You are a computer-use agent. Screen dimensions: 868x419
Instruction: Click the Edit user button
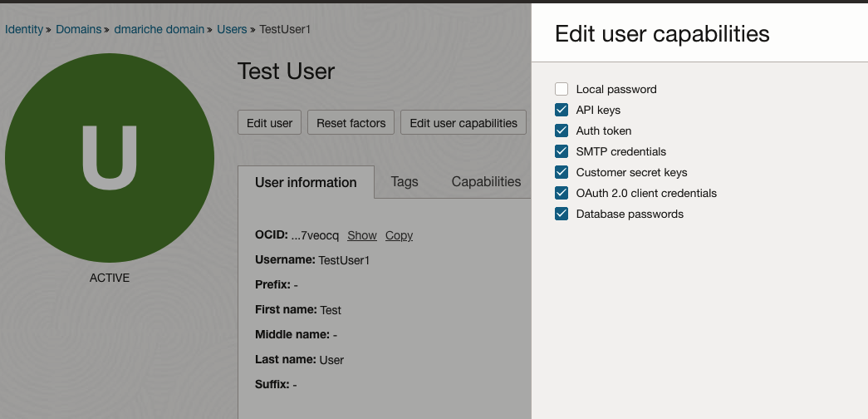tap(269, 123)
